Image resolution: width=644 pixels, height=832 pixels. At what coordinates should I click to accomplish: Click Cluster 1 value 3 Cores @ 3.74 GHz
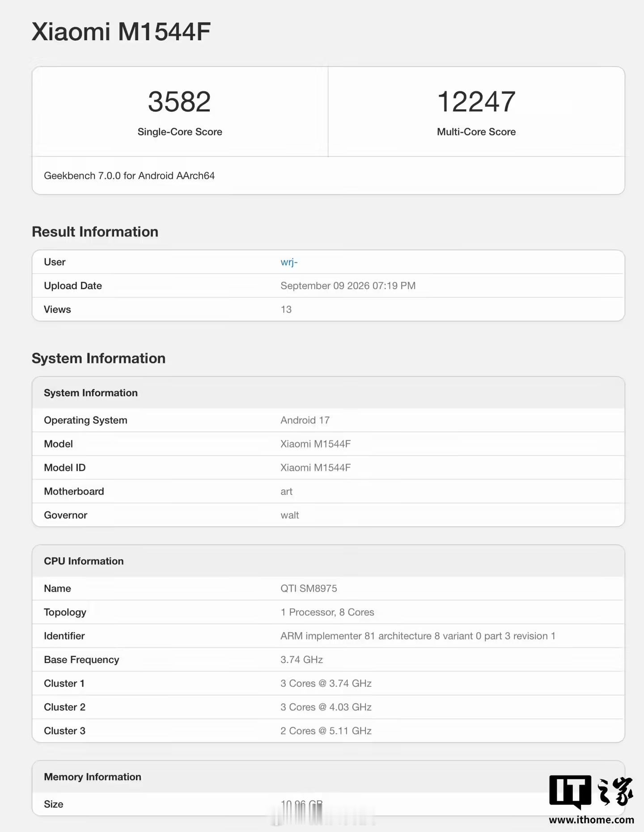pyautogui.click(x=326, y=683)
